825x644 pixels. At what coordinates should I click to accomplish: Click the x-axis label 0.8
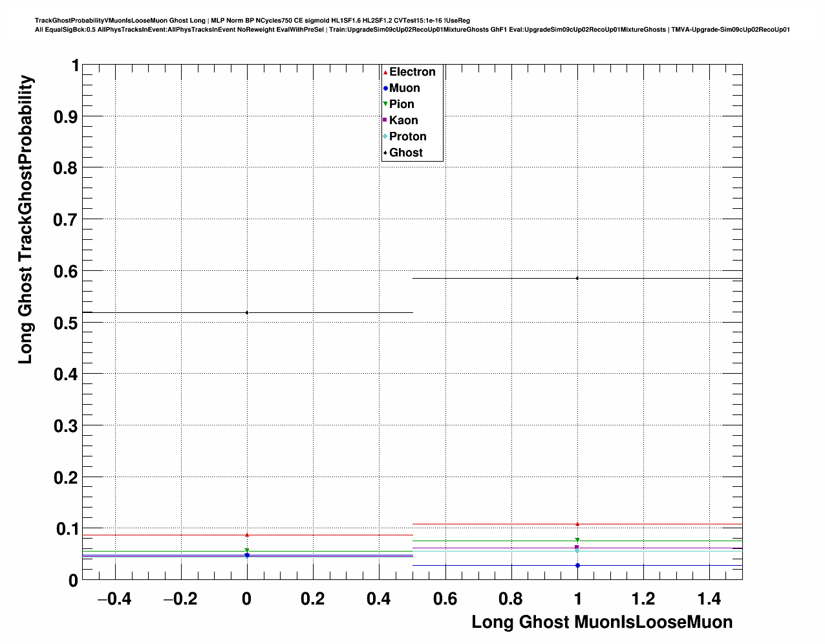[511, 599]
